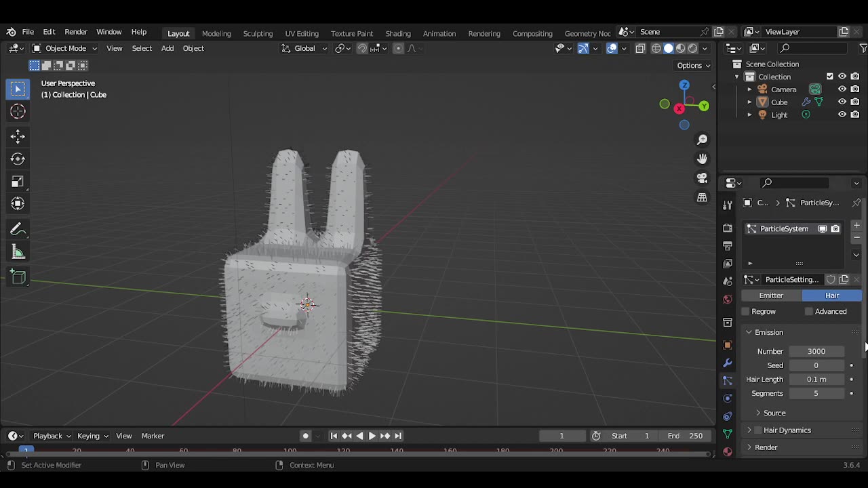The width and height of the screenshot is (868, 488).
Task: Open the Particle properties tab
Action: [728, 380]
